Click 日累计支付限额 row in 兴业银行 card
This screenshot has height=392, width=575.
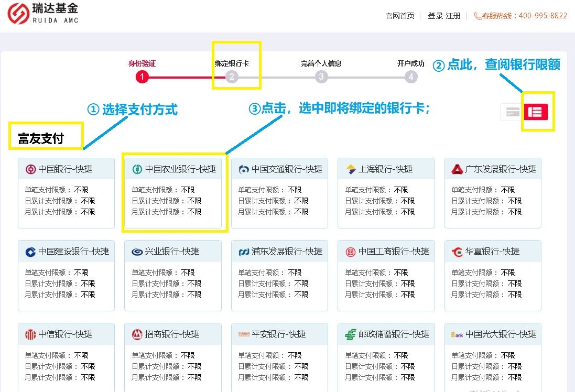[167, 284]
